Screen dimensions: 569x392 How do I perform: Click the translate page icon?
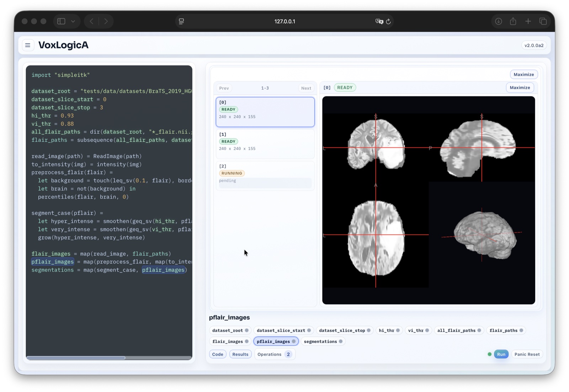379,21
